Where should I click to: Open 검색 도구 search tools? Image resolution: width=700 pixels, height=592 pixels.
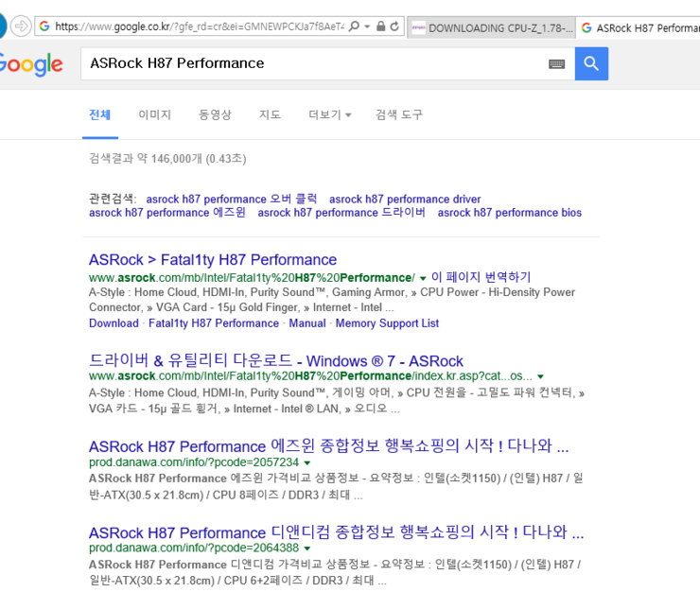[x=398, y=114]
